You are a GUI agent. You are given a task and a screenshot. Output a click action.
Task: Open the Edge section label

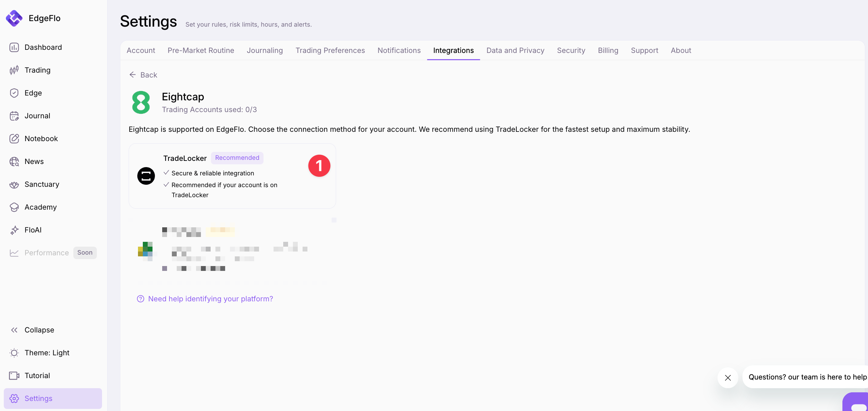(x=33, y=93)
